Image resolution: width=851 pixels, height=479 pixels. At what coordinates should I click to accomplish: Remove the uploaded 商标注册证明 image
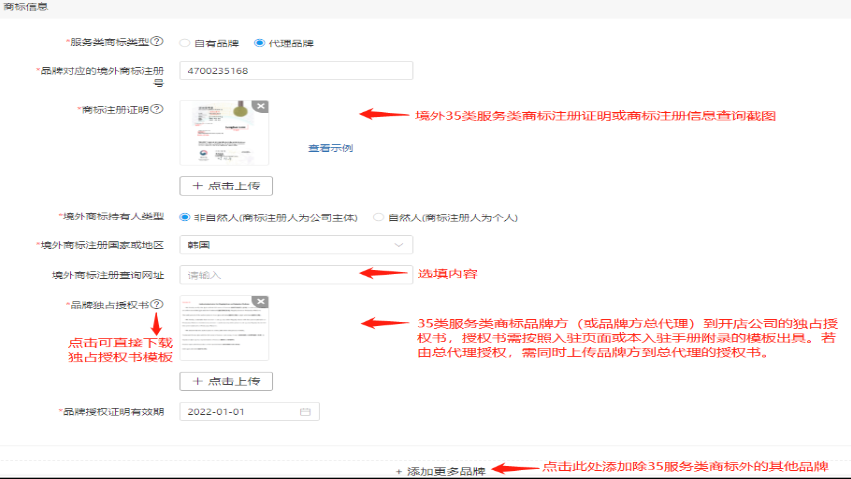(260, 106)
